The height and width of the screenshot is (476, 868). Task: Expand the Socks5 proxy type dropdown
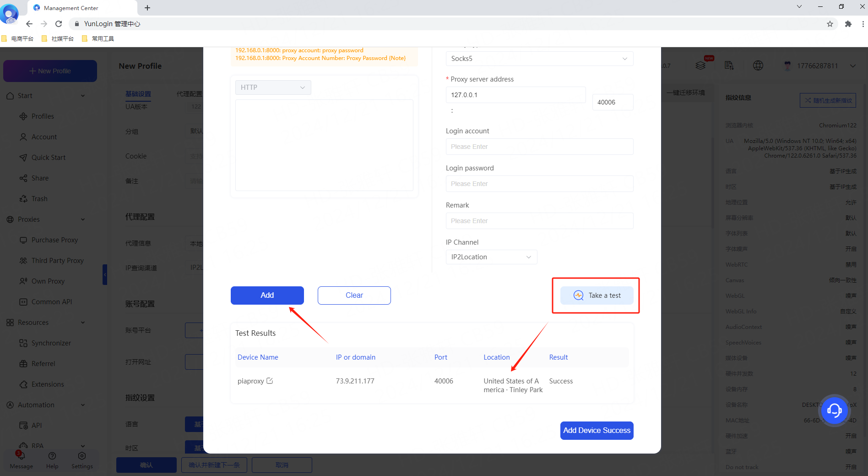(539, 59)
